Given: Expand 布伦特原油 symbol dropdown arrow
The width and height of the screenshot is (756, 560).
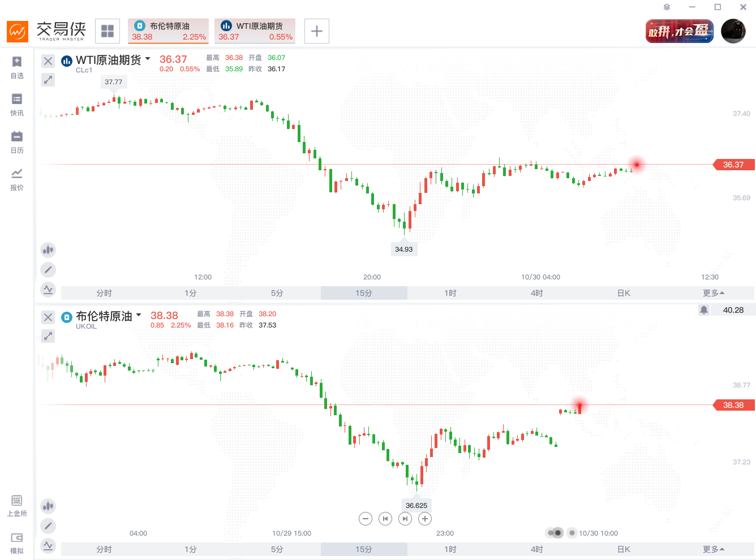Looking at the screenshot, I should [x=139, y=315].
